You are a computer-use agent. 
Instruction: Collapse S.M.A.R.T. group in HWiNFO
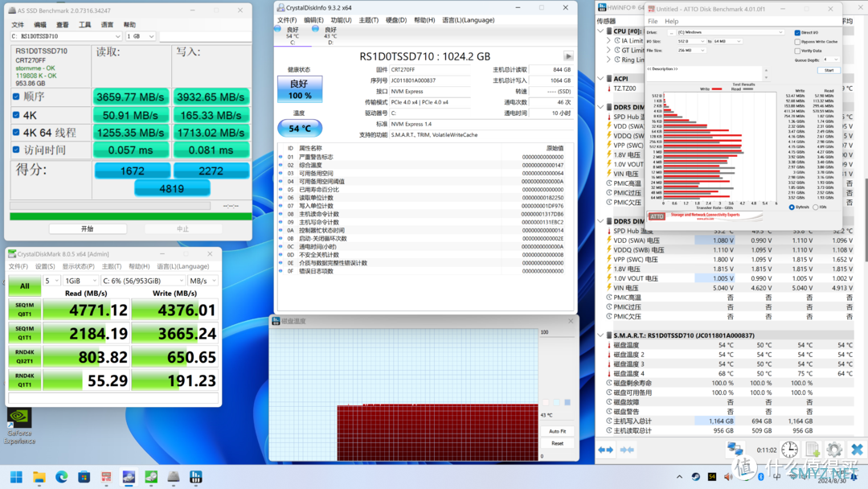(x=600, y=335)
